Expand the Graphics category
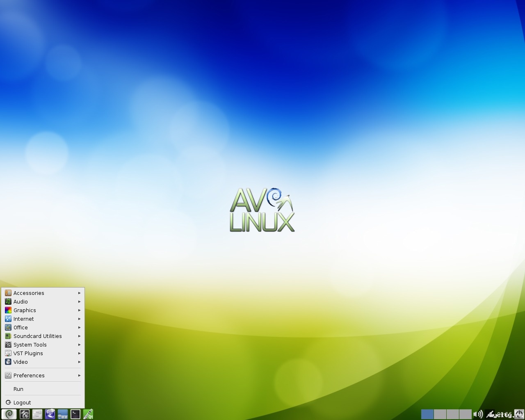This screenshot has width=525, height=420. pos(43,310)
